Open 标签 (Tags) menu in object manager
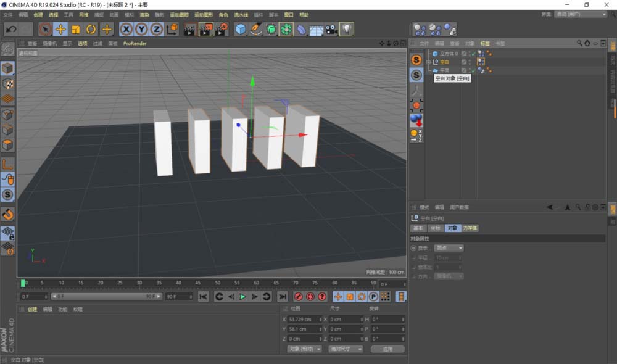This screenshot has width=617, height=364. tap(485, 44)
